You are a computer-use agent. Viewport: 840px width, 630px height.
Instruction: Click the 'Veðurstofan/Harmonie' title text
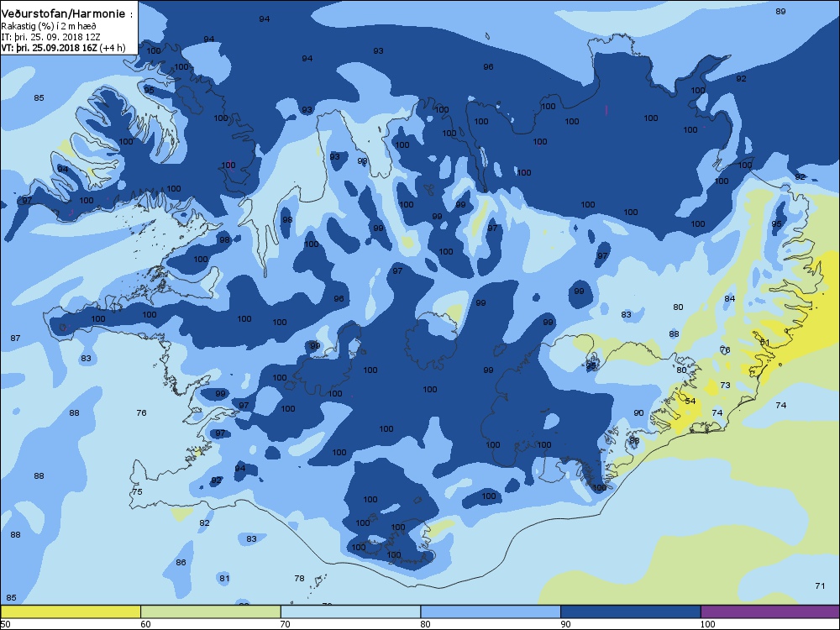63,14
